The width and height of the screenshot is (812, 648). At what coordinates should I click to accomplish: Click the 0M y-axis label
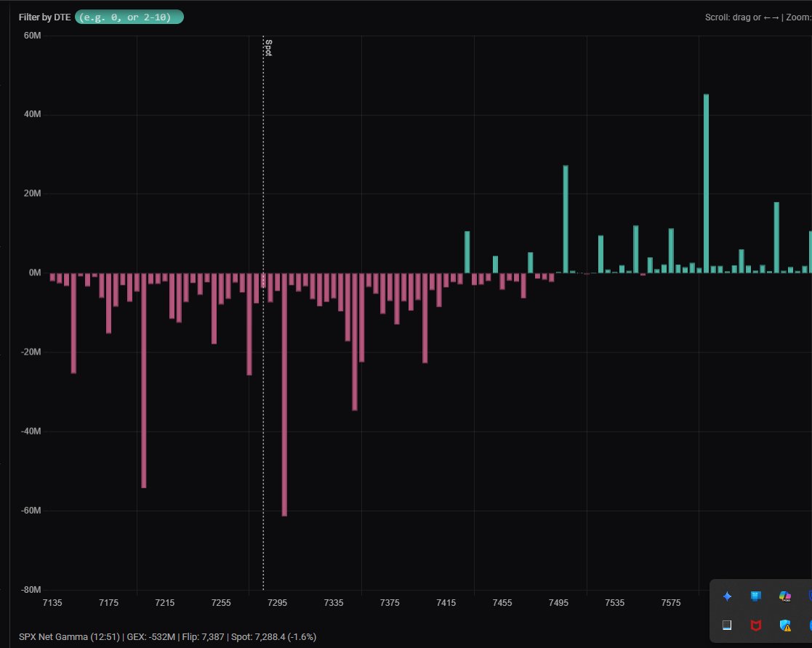tap(35, 272)
